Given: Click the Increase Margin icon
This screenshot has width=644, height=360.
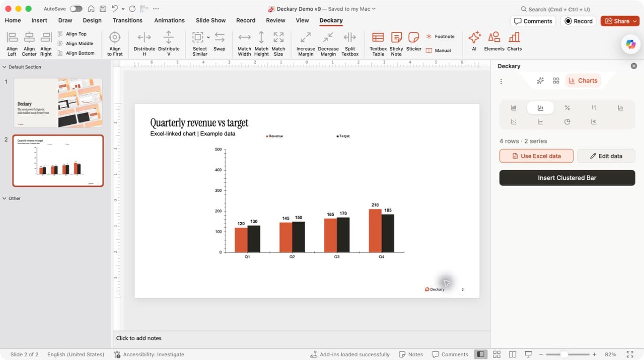Looking at the screenshot, I should (x=306, y=37).
